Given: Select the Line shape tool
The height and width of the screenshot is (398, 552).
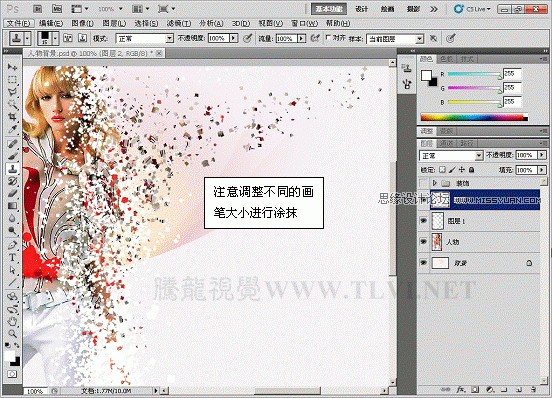Looking at the screenshot, I should [12, 282].
